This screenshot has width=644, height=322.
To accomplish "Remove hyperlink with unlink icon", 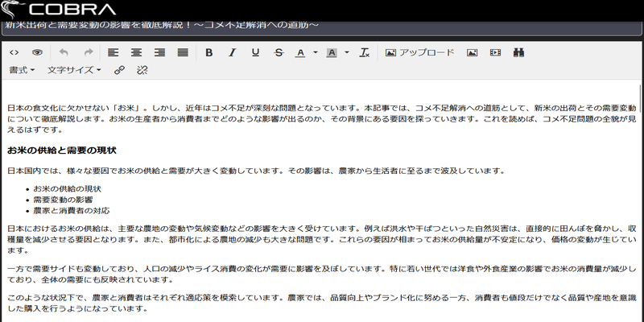I will [x=142, y=70].
